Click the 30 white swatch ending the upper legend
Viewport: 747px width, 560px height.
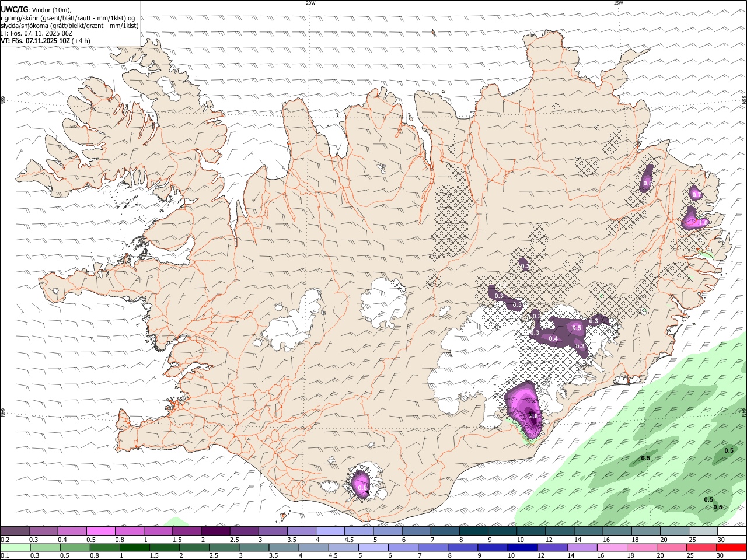731,531
